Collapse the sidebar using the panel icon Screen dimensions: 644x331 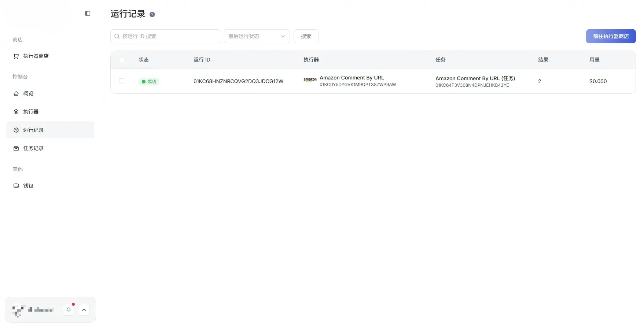pos(88,14)
